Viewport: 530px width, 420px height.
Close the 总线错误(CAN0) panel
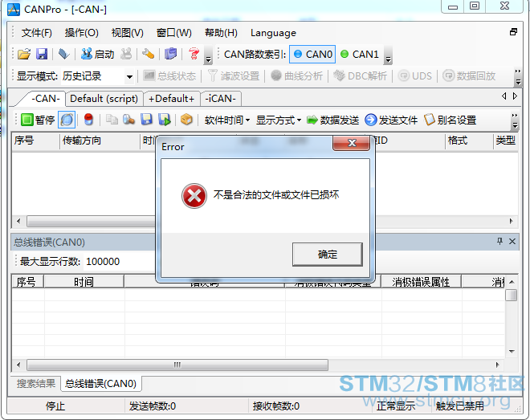click(512, 241)
